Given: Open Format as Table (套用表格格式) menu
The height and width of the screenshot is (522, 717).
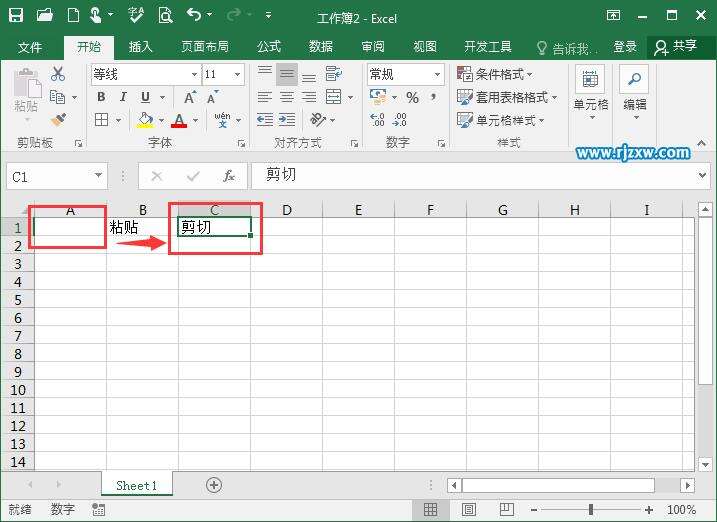Looking at the screenshot, I should click(507, 97).
